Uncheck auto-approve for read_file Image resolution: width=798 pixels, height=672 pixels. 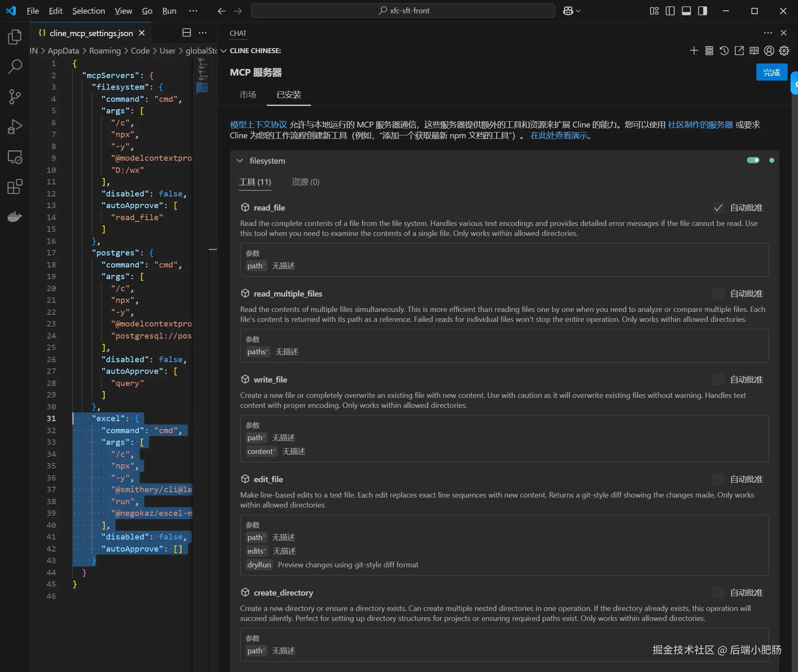(718, 208)
